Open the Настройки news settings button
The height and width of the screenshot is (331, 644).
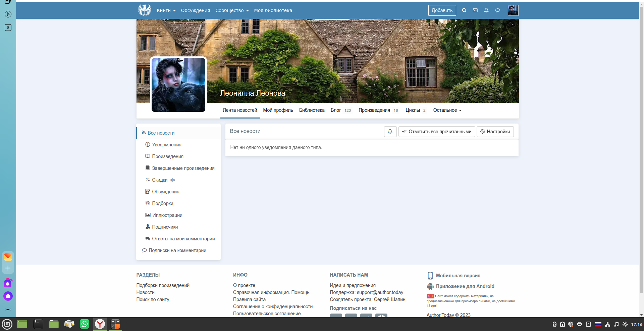tap(495, 132)
